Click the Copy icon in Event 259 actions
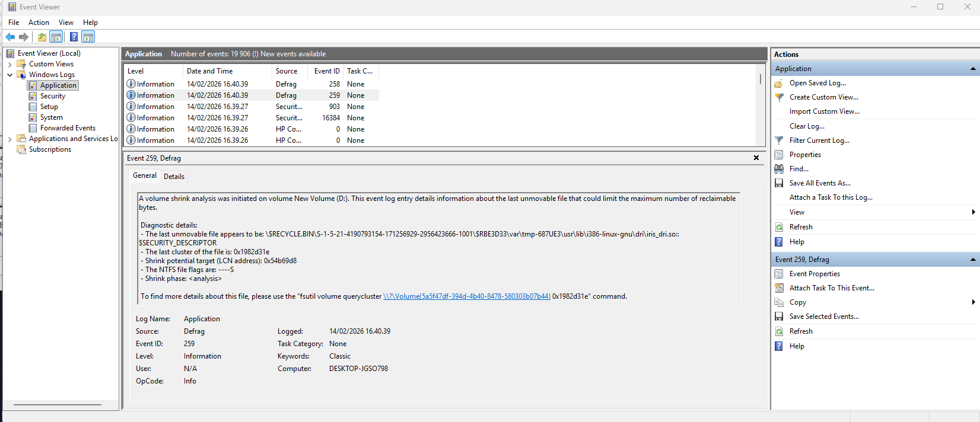Image resolution: width=980 pixels, height=422 pixels. pyautogui.click(x=779, y=302)
